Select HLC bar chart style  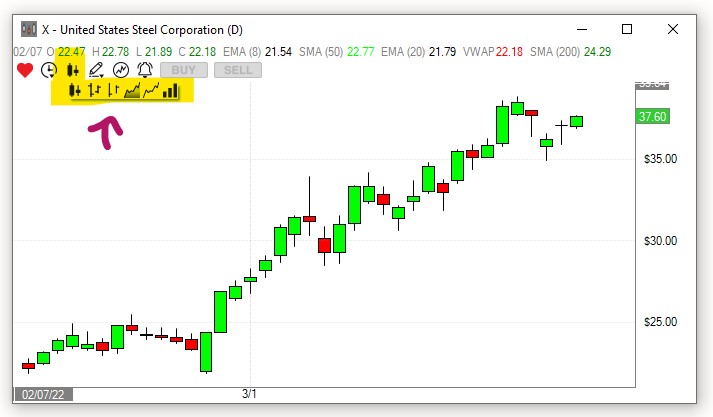(x=113, y=91)
